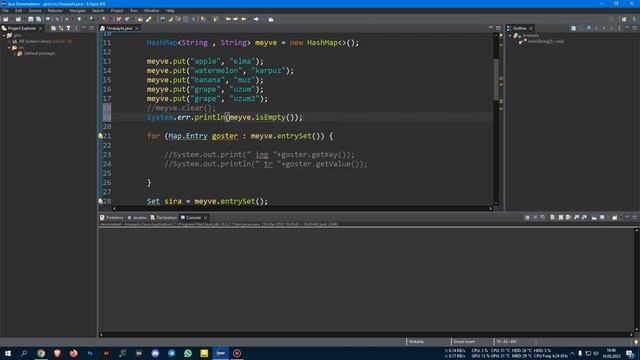
Task: Click the Console Terminate button
Action: click(x=527, y=218)
